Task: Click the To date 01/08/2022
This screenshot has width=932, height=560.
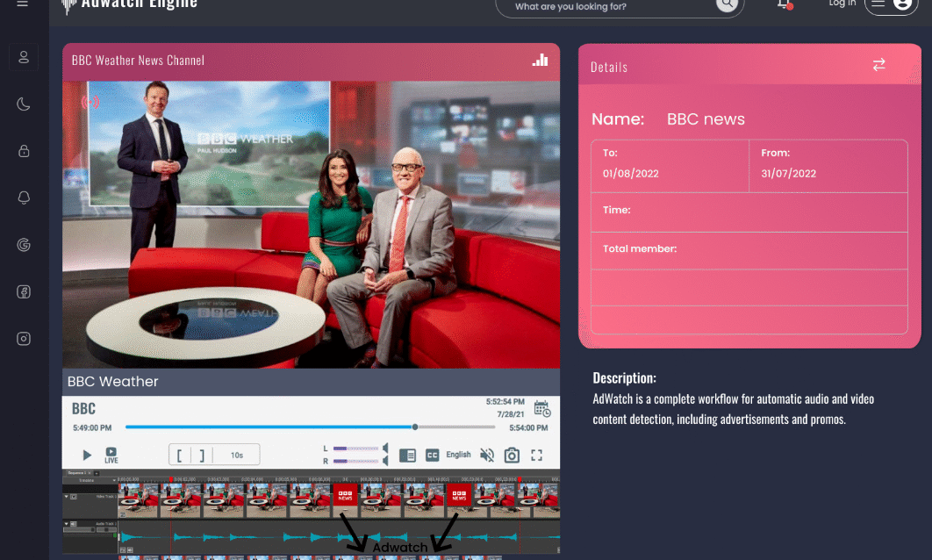Action: [x=631, y=174]
